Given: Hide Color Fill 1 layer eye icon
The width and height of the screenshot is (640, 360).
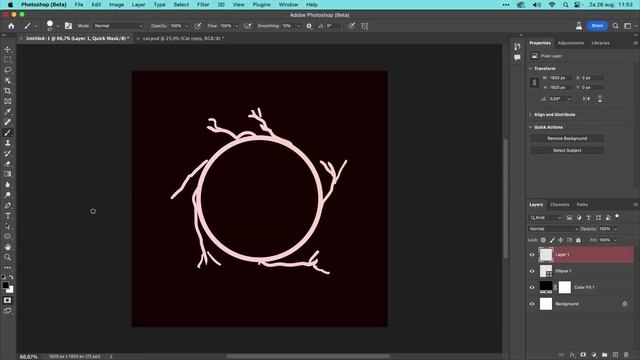Looking at the screenshot, I should (532, 287).
